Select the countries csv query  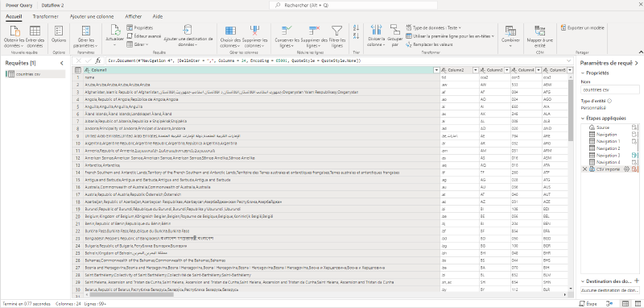coord(35,74)
